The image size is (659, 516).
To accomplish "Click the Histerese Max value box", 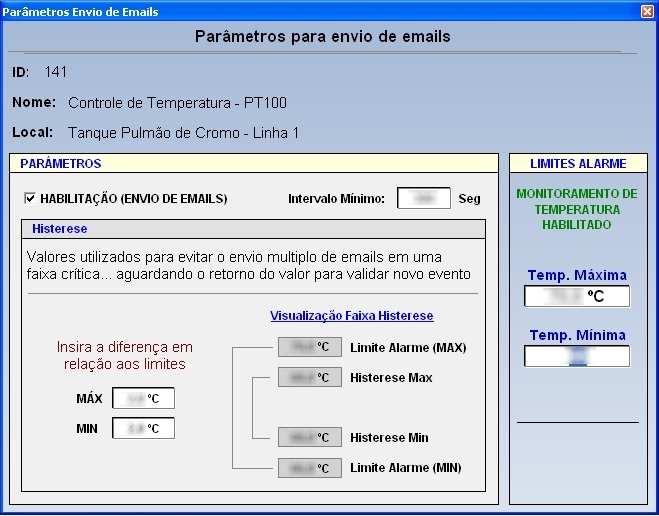I will 310,377.
